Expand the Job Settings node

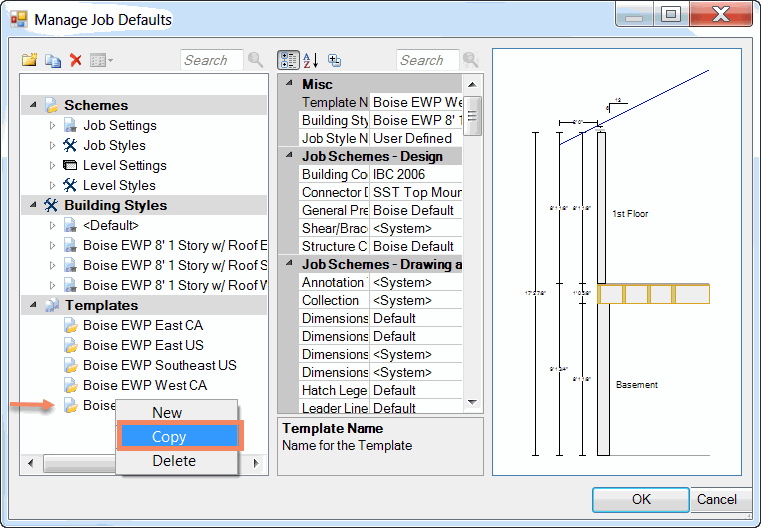[x=52, y=125]
